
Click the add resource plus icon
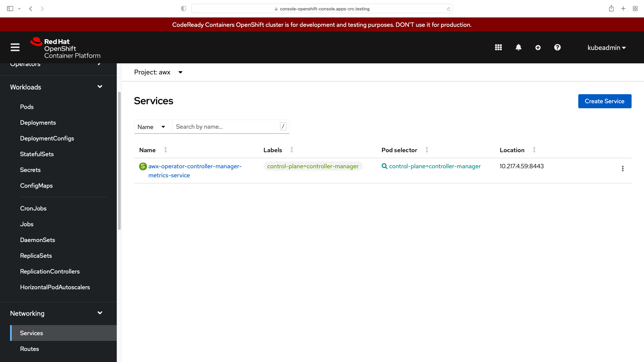(538, 47)
